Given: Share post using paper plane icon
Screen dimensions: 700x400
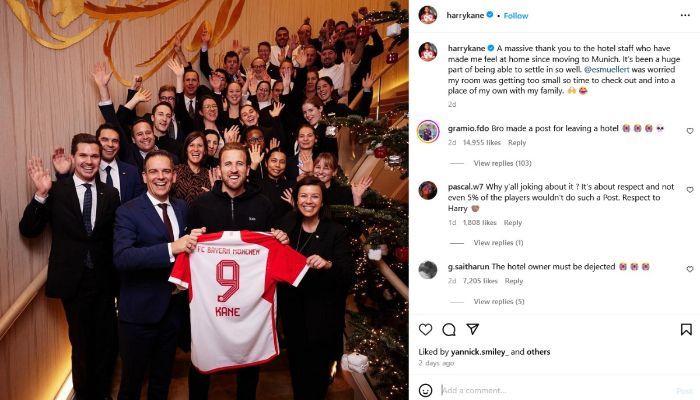Looking at the screenshot, I should [x=472, y=329].
